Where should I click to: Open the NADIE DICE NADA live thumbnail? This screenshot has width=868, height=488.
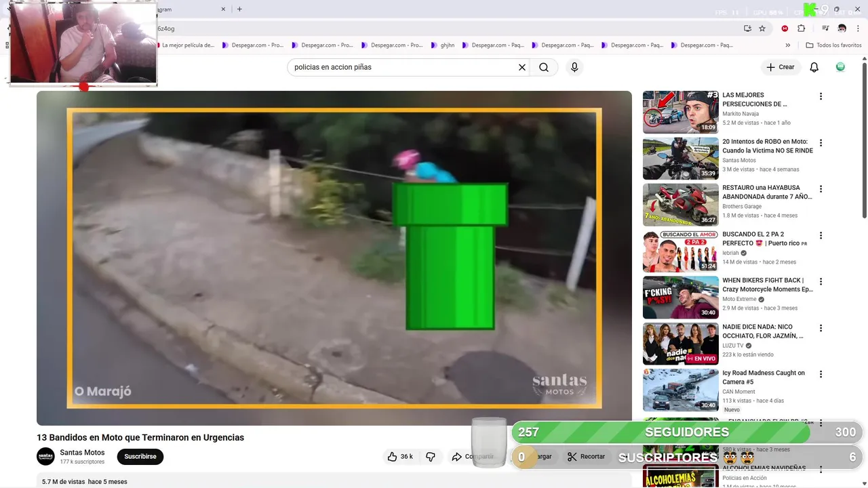pyautogui.click(x=680, y=344)
